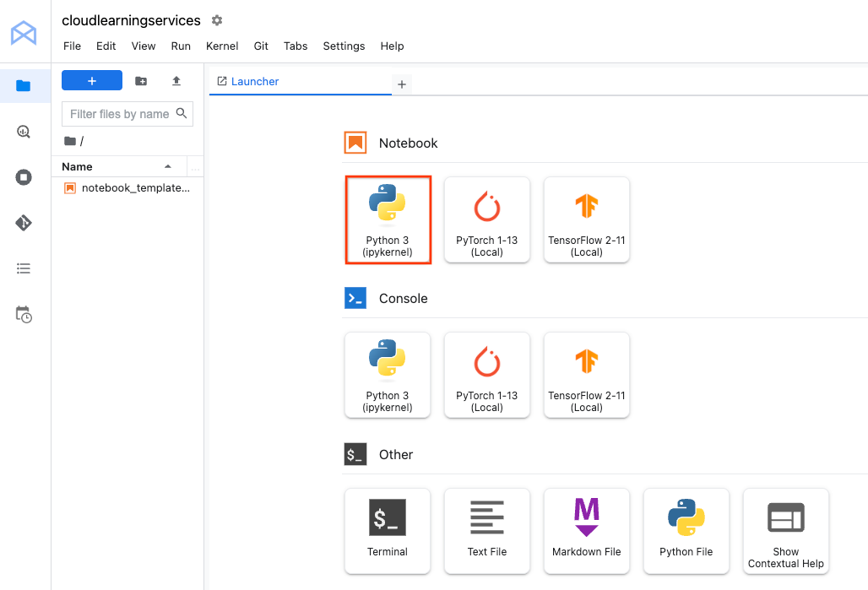Switch to the Launcher tab
The width and height of the screenshot is (868, 590).
[x=300, y=82]
